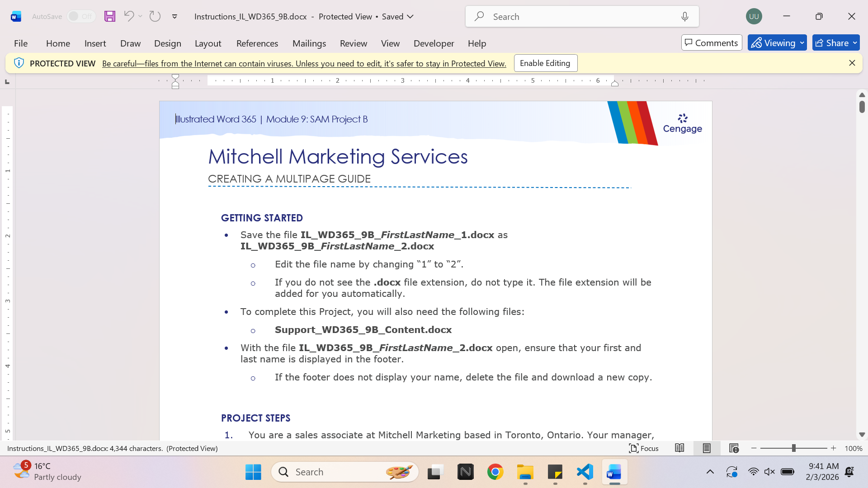Screen dimensions: 868x488
Task: Open the References tab
Action: pos(257,43)
